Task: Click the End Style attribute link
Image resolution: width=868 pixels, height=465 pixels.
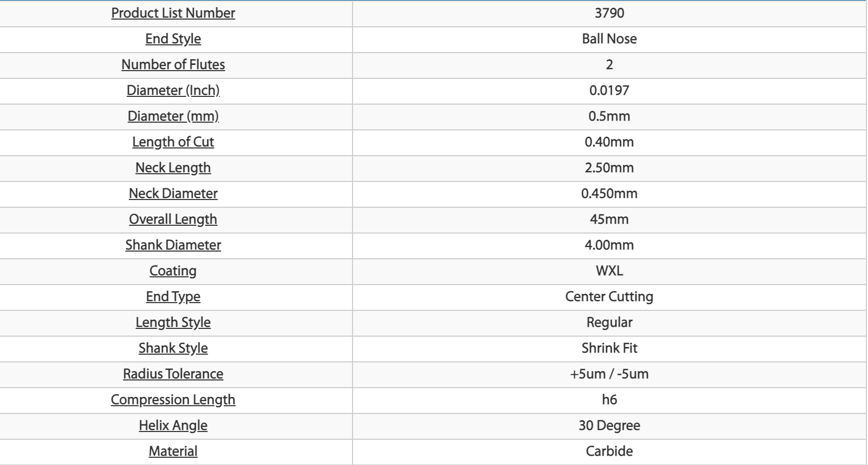Action: point(173,39)
